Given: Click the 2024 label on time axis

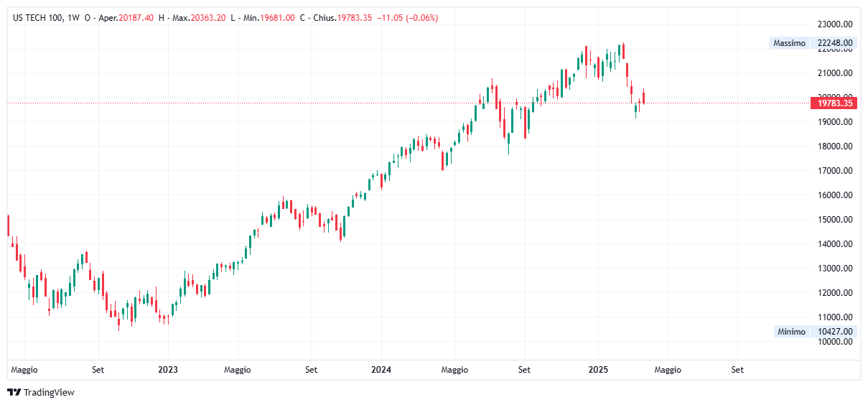Looking at the screenshot, I should (x=381, y=370).
